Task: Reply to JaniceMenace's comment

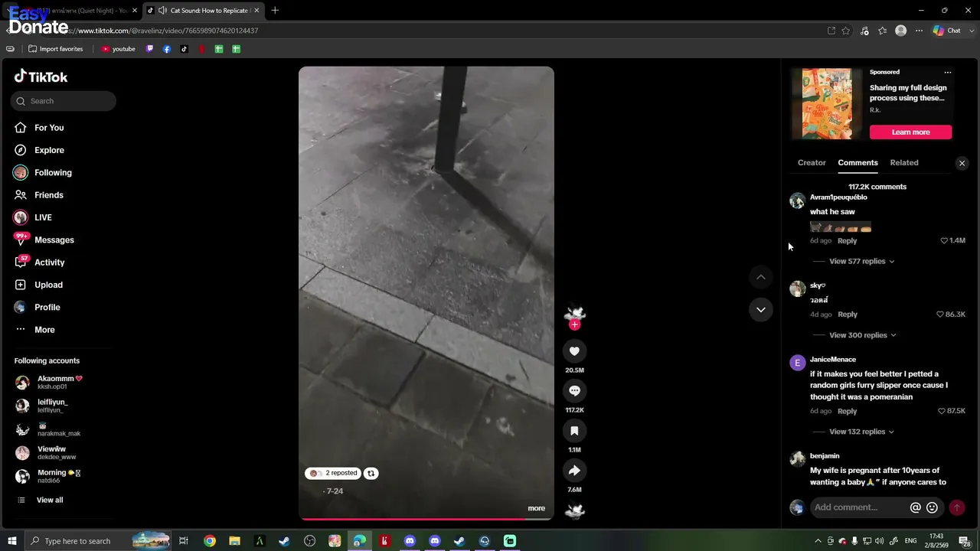Action: (x=847, y=411)
